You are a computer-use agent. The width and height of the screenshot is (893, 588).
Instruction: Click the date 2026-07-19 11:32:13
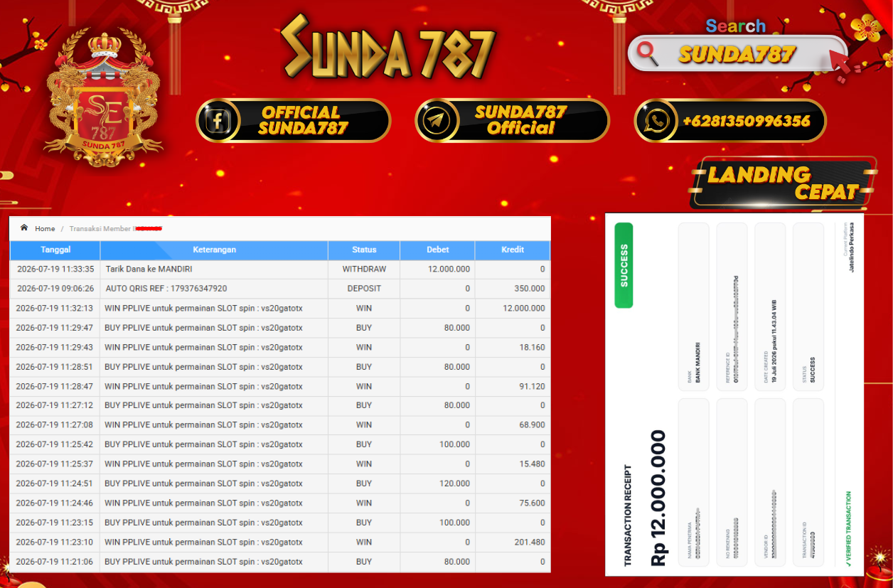(55, 309)
